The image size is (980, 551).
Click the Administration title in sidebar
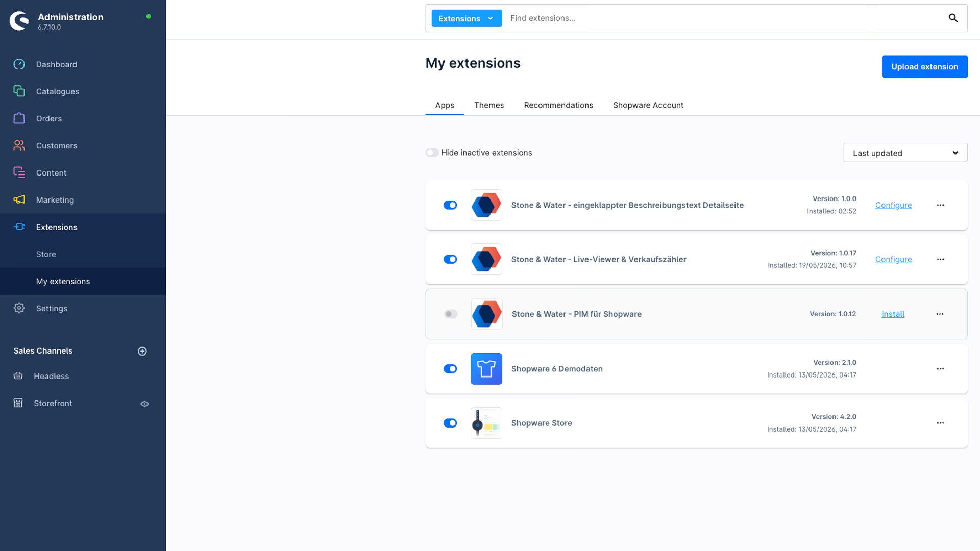pos(70,17)
